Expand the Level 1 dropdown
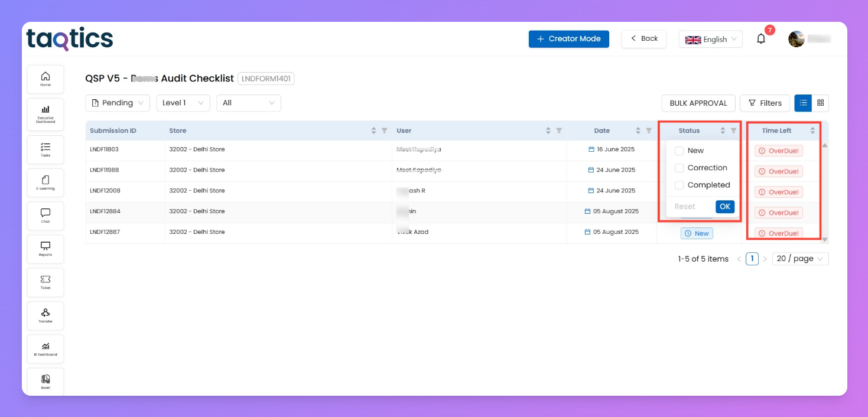Viewport: 868px width, 417px height. [183, 103]
